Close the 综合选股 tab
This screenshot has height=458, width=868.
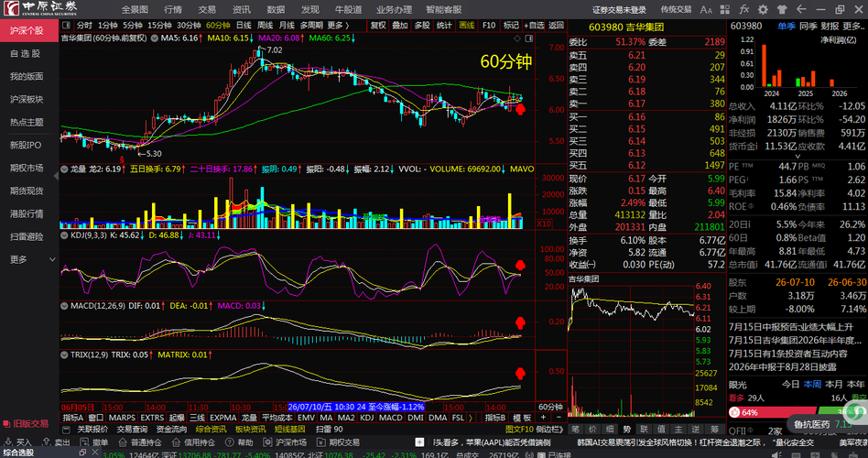tap(94, 453)
